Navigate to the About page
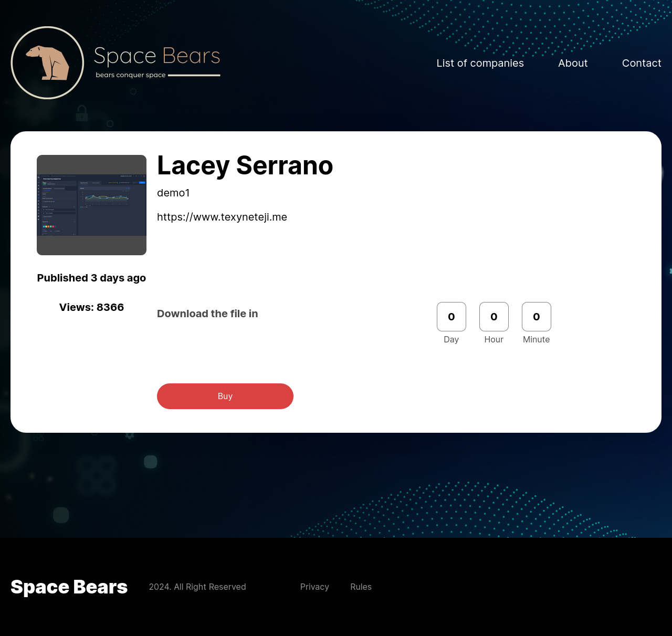The width and height of the screenshot is (672, 636). pyautogui.click(x=573, y=63)
